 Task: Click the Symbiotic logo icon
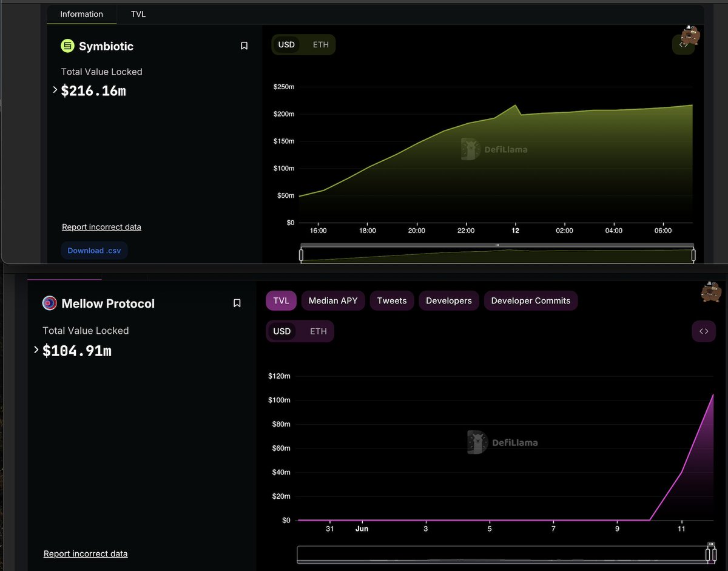coord(67,46)
